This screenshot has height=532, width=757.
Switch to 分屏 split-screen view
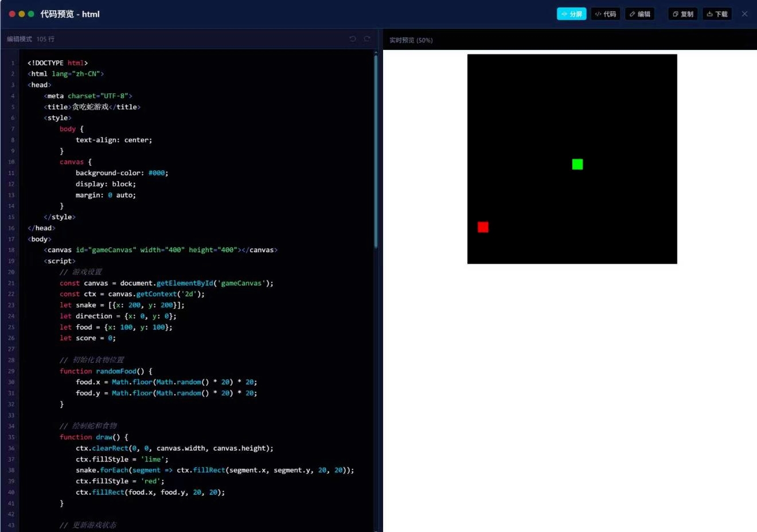(x=571, y=14)
